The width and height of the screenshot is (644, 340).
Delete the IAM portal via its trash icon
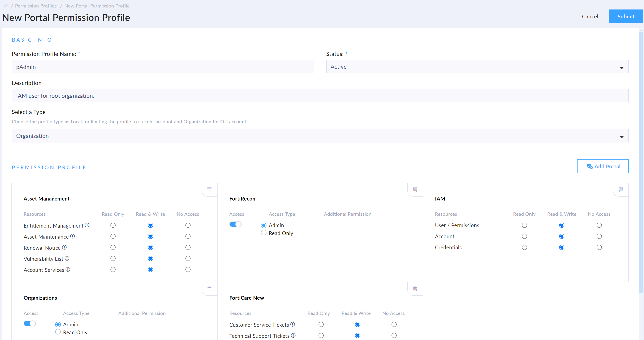point(621,189)
